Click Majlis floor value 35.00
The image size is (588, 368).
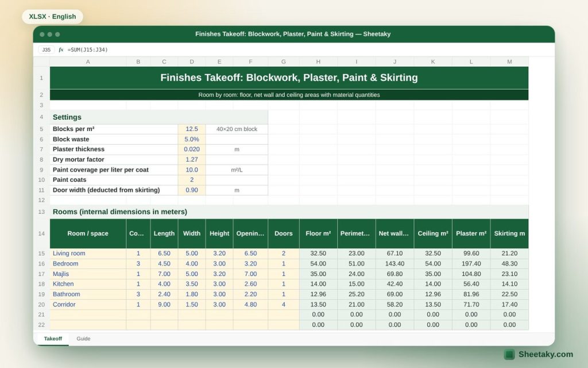tap(318, 274)
